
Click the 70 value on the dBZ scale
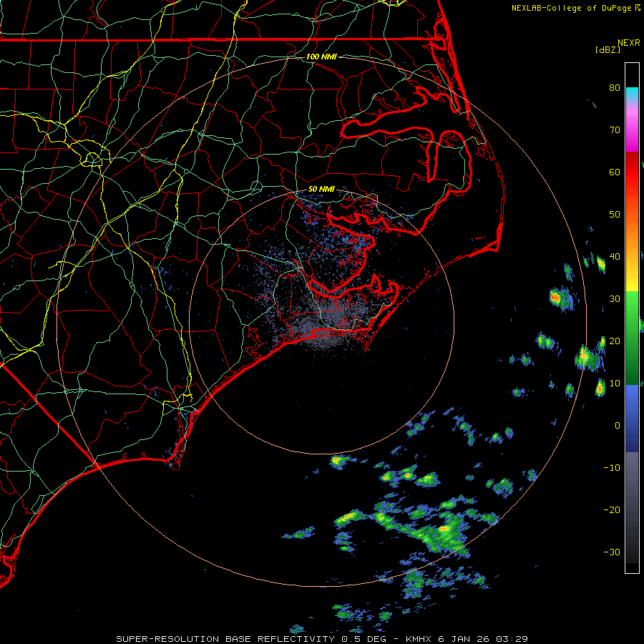pos(615,130)
